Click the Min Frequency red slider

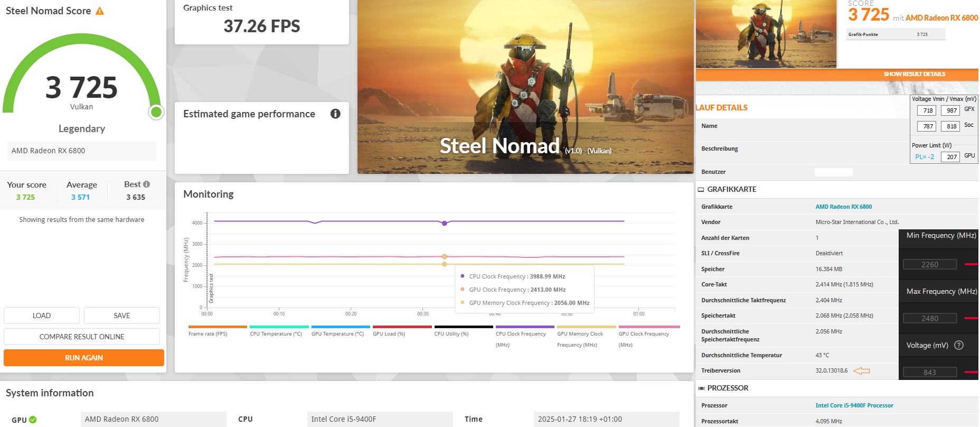coord(971,264)
